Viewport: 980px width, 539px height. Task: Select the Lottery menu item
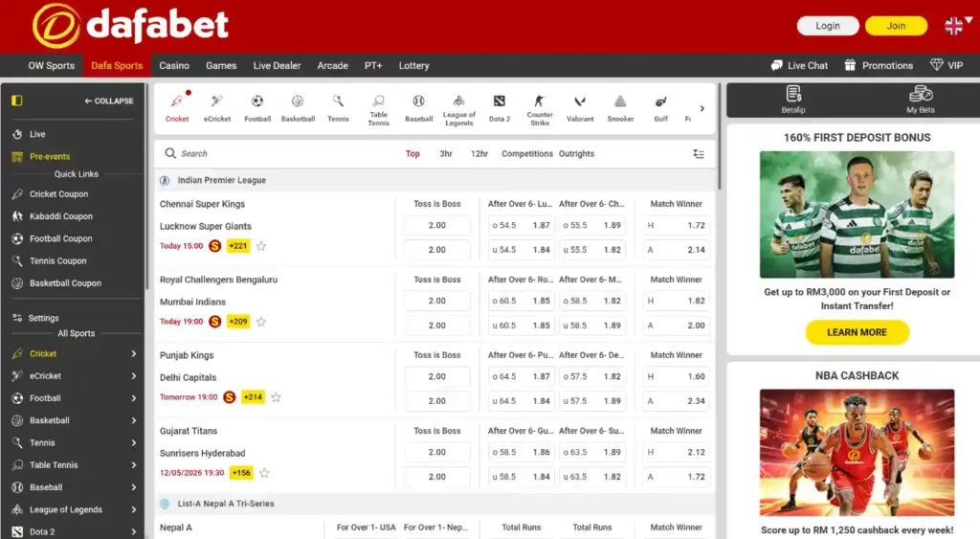point(413,66)
